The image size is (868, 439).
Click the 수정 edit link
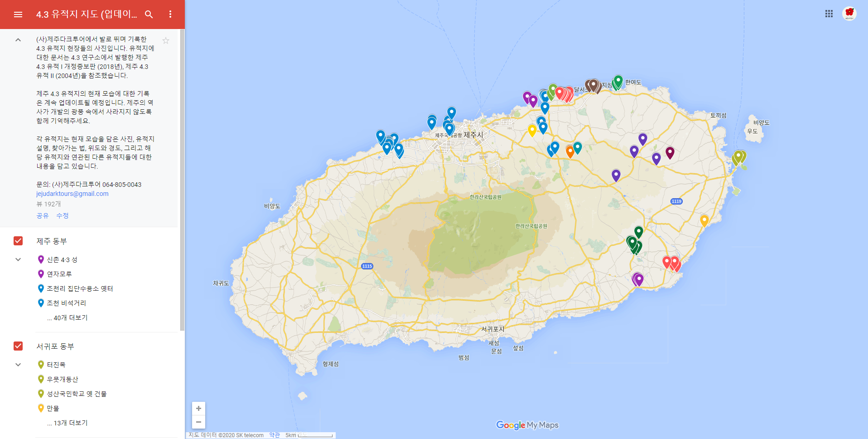point(63,215)
